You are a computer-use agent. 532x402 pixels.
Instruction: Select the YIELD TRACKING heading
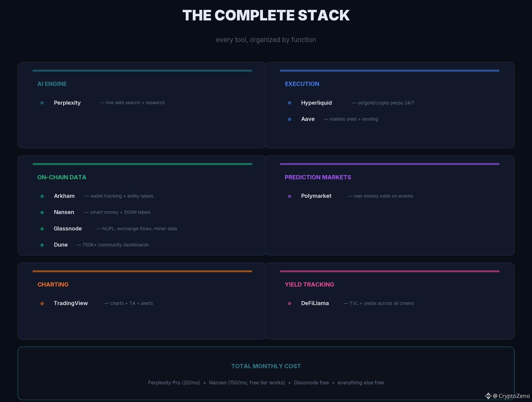[309, 285]
